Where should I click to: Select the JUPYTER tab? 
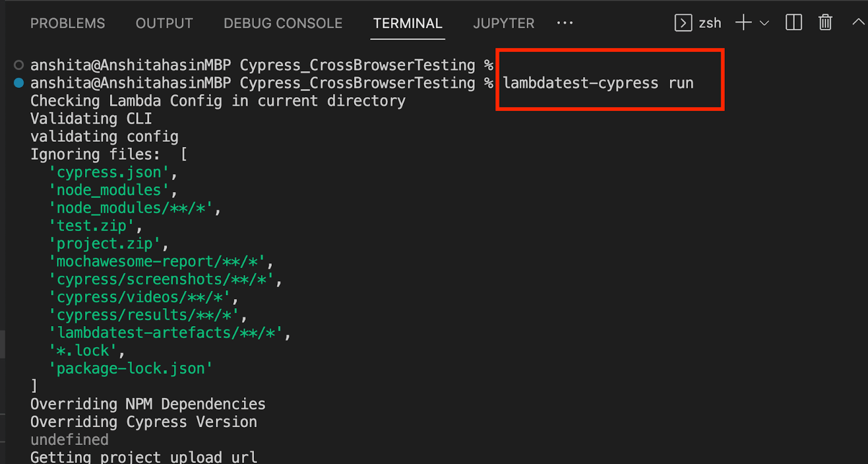tap(503, 23)
